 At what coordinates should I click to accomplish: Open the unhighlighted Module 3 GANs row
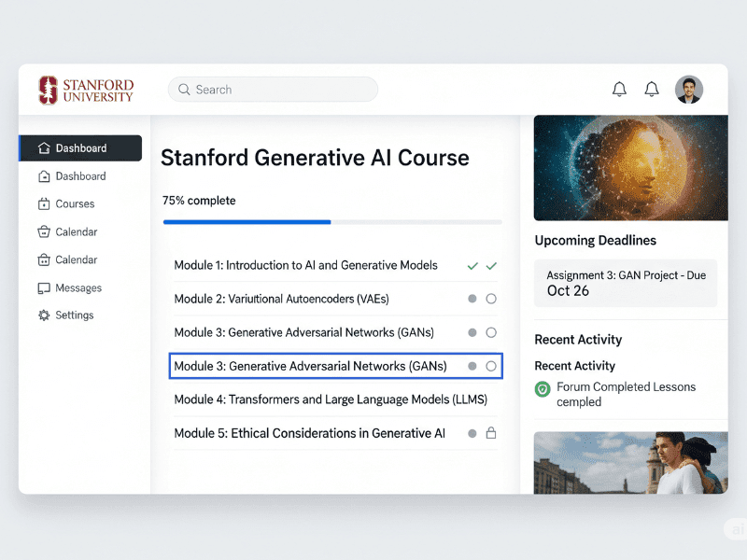pyautogui.click(x=335, y=332)
